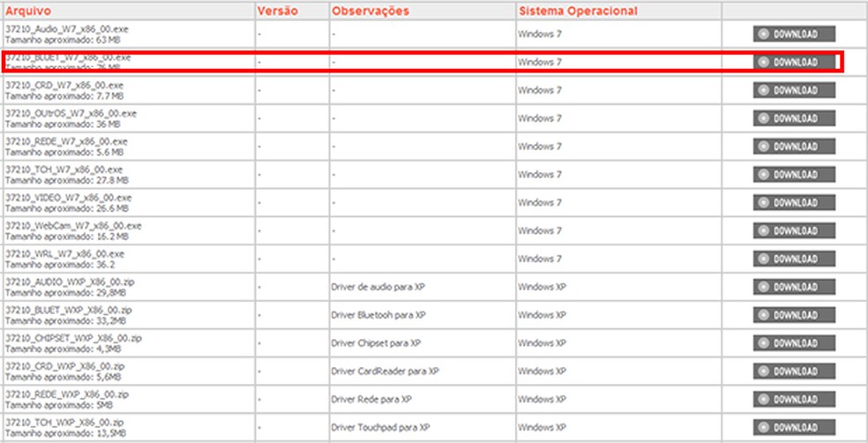Select file name 37210_REDE_WXP_X86_00.zip
The width and height of the screenshot is (868, 443).
[67, 394]
